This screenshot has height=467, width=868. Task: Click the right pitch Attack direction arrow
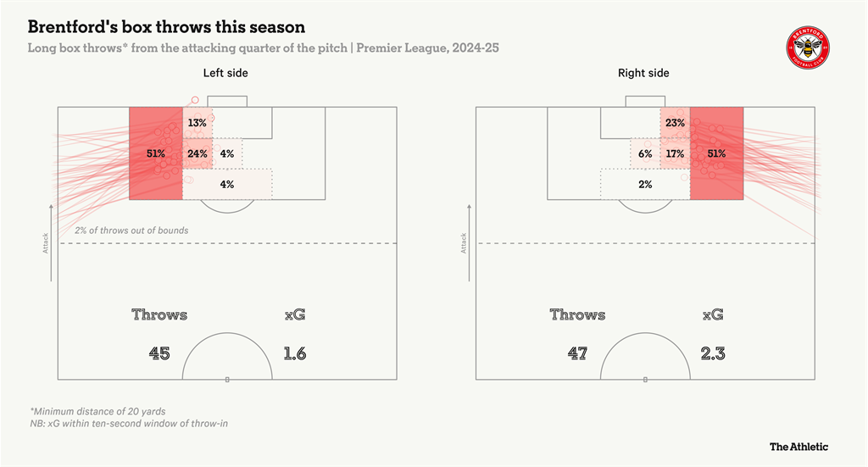point(469,242)
